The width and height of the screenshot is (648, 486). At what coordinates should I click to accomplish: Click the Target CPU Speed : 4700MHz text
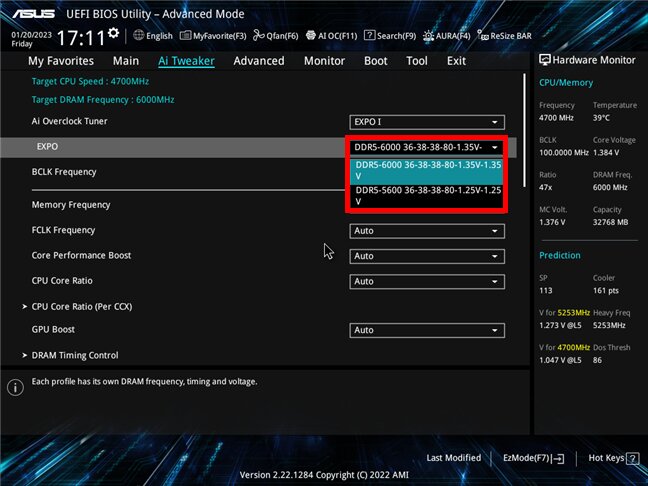90,81
